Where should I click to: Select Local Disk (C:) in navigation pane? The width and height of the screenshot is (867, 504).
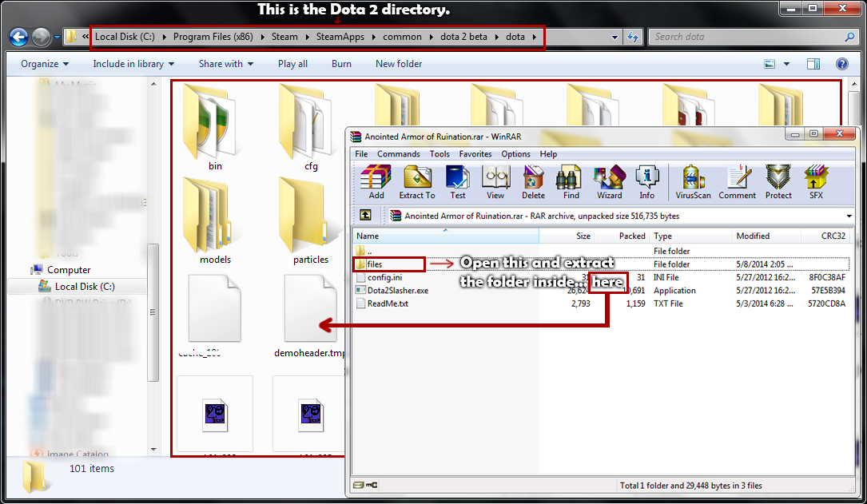coord(78,286)
